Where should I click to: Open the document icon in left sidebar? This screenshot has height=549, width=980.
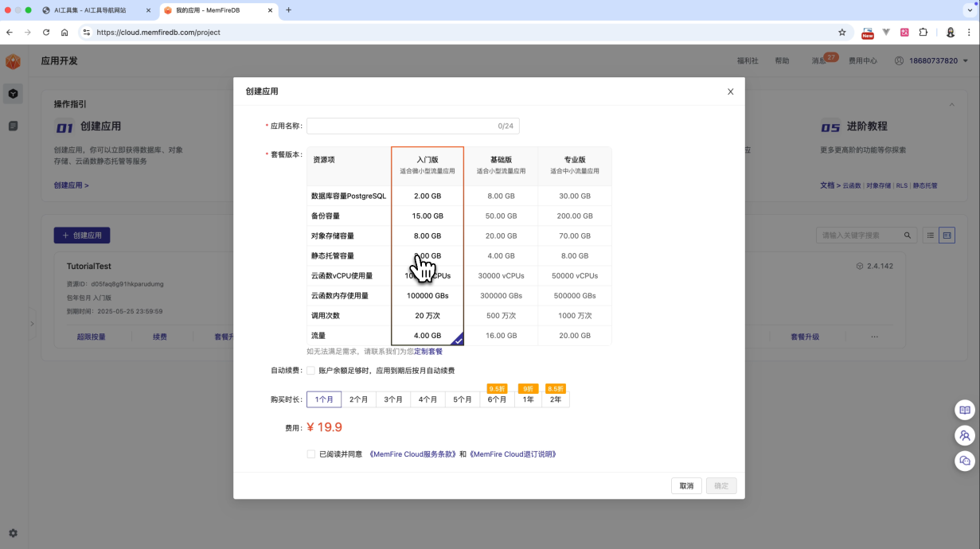point(13,127)
